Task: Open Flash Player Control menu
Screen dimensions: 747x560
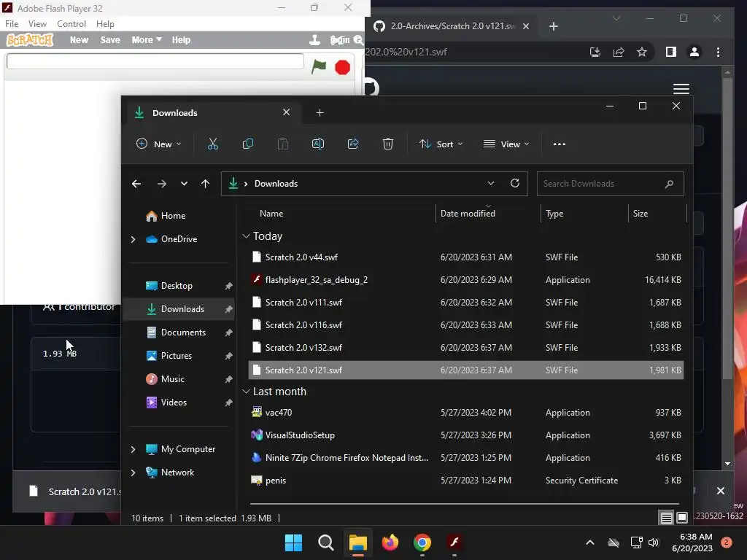Action: click(71, 24)
